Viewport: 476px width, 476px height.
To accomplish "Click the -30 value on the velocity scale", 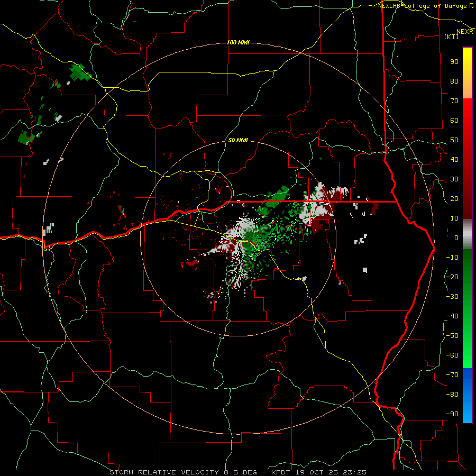I will (452, 297).
